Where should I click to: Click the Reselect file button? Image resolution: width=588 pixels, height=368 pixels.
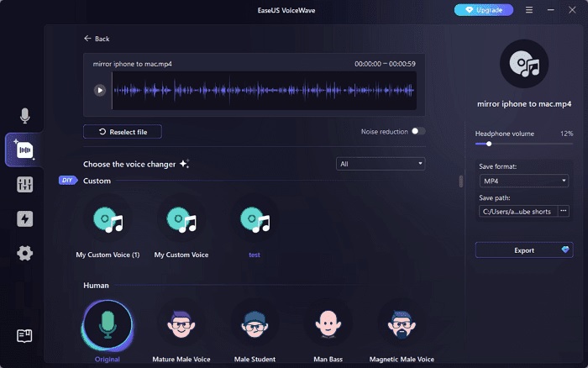[x=123, y=132]
